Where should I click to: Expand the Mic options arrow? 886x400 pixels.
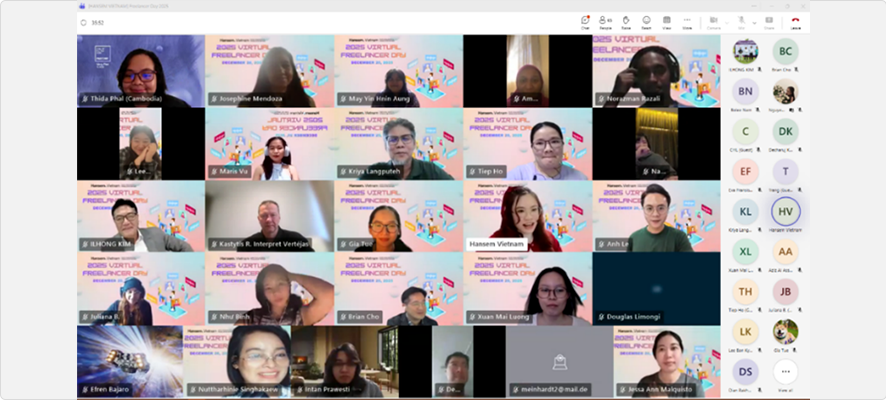754,23
